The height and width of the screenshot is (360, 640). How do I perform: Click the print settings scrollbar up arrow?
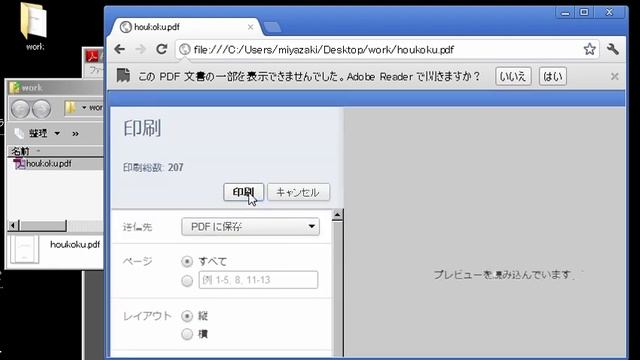pyautogui.click(x=337, y=215)
